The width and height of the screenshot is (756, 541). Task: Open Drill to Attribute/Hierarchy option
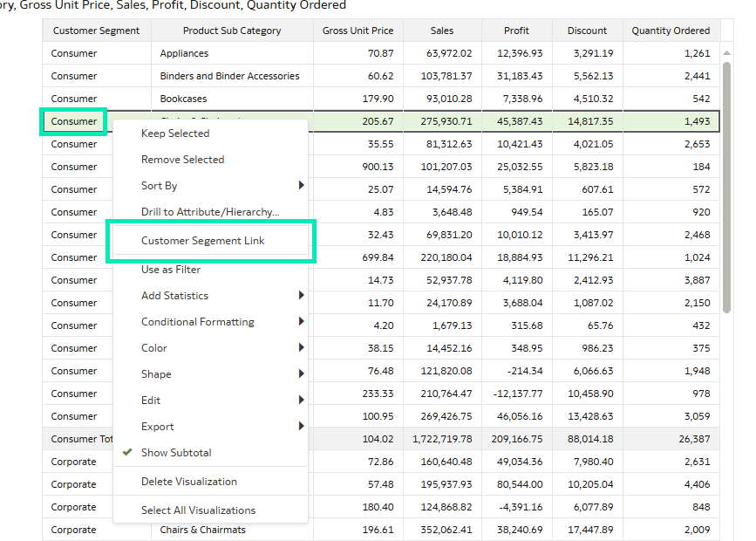(x=210, y=212)
